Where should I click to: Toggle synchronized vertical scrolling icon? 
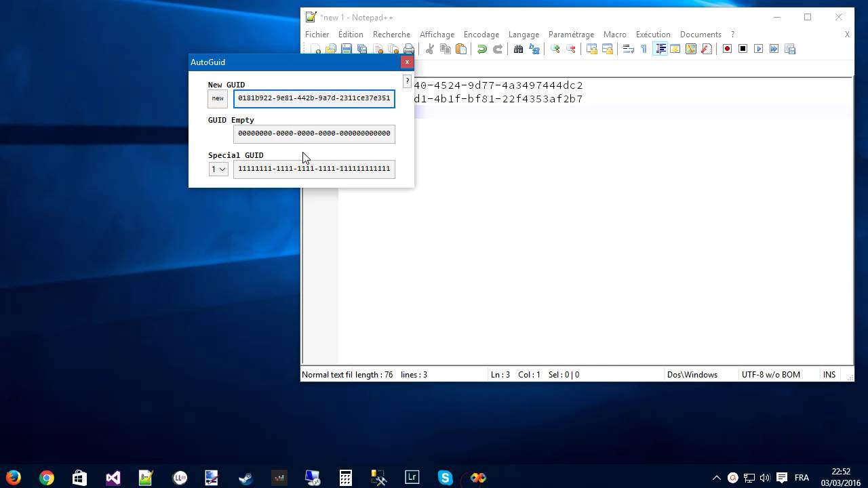(x=591, y=49)
